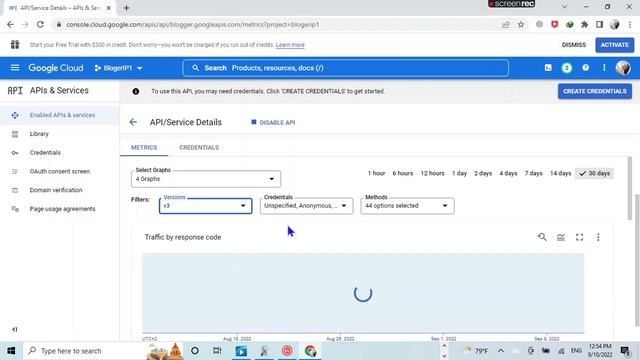Toggle chart legend icon in Traffic chart

561,237
